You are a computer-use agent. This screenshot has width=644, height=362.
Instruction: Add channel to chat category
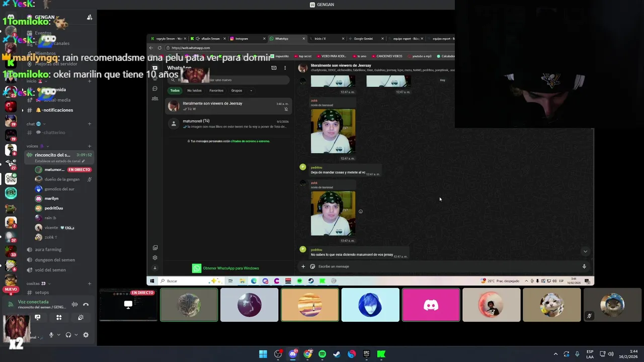coord(90,124)
